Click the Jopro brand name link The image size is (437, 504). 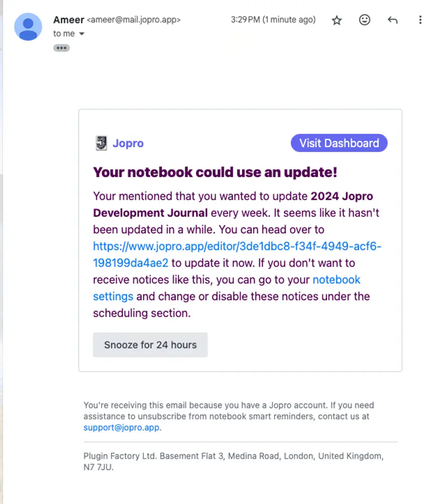(128, 143)
